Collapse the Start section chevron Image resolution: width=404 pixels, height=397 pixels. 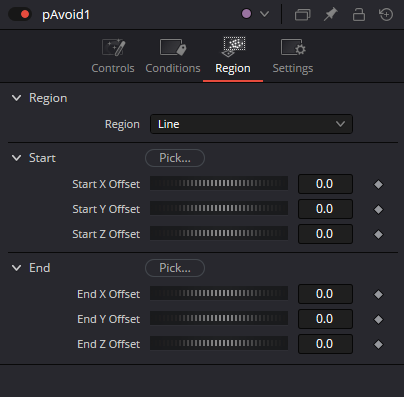(16, 158)
